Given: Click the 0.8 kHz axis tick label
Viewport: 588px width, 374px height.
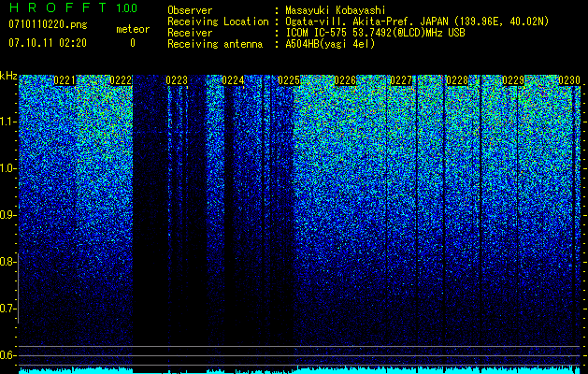Looking at the screenshot, I should (x=8, y=262).
